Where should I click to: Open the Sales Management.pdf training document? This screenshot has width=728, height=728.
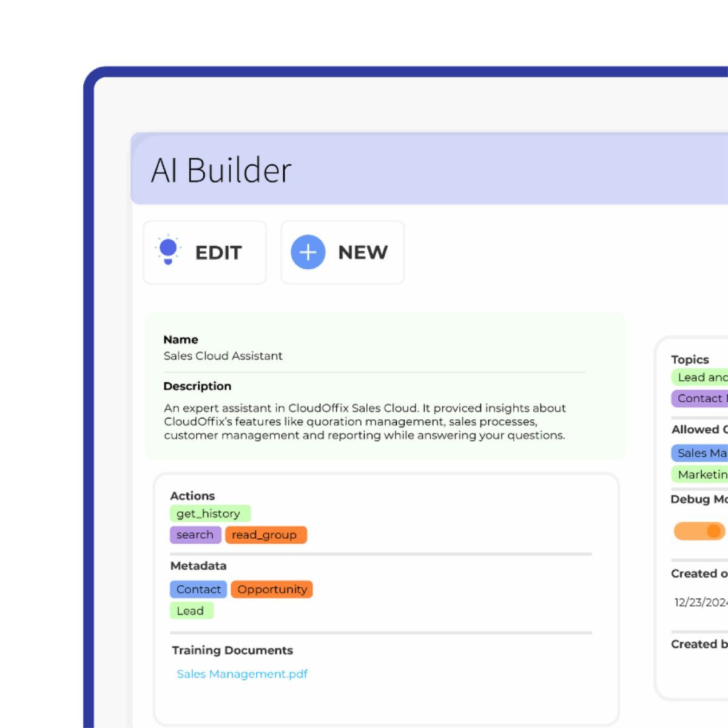242,674
